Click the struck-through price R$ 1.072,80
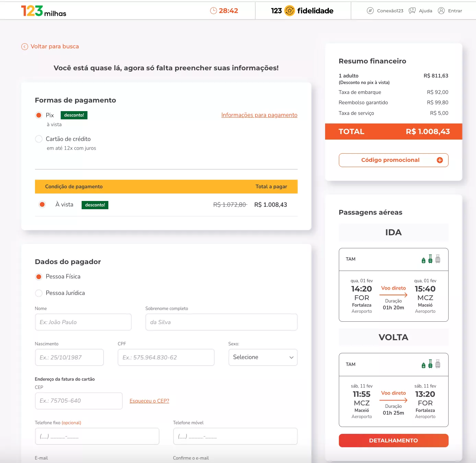 (x=230, y=205)
